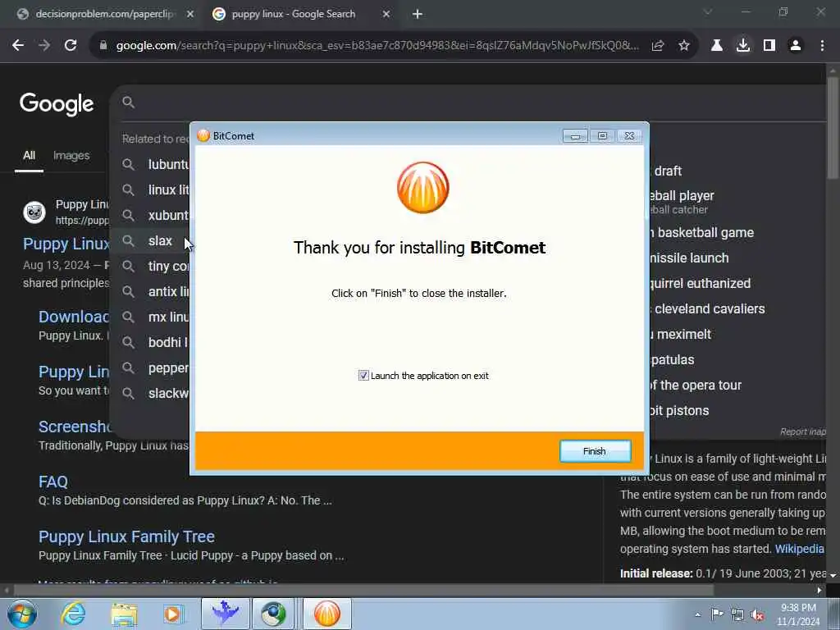Screen dimensions: 840x630
Task: Open the Chrome downloads icon
Action: (x=743, y=46)
